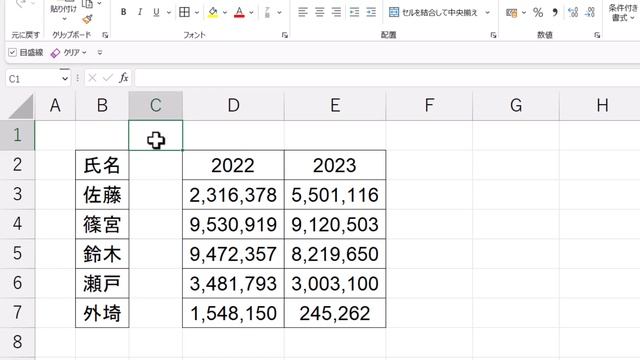Click the format painter brush
The width and height of the screenshot is (640, 360).
tap(87, 19)
